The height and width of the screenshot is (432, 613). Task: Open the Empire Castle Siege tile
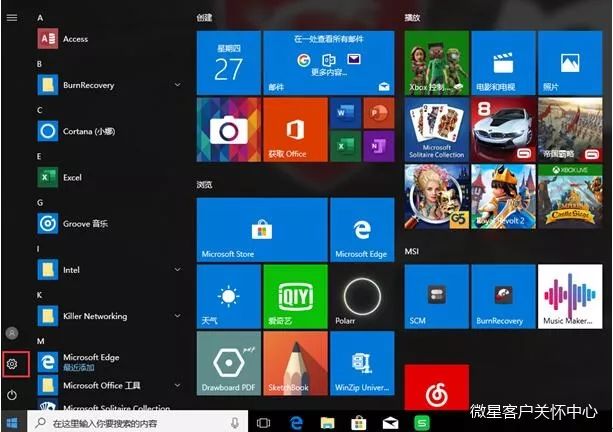pos(570,197)
